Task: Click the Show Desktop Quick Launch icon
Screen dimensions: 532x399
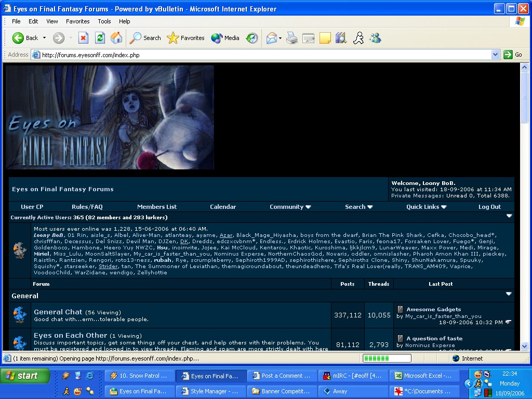Action: click(78, 376)
